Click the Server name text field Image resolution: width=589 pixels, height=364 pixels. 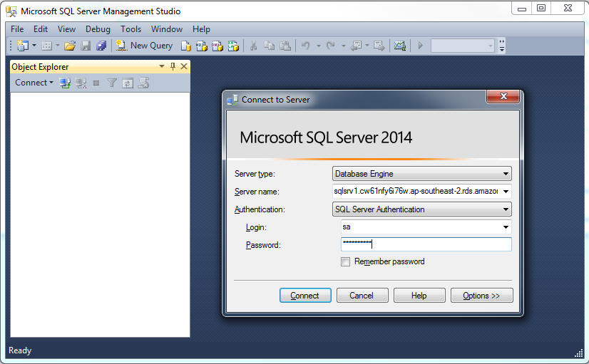point(416,192)
